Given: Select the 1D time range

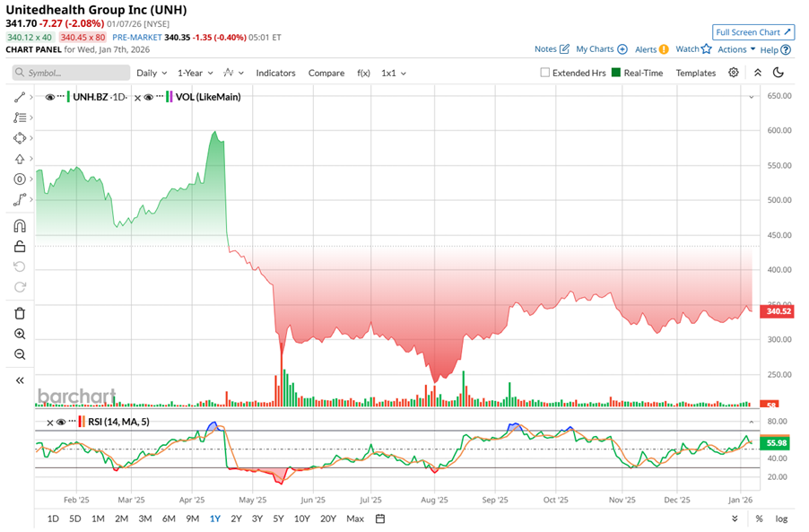Looking at the screenshot, I should coord(53,519).
